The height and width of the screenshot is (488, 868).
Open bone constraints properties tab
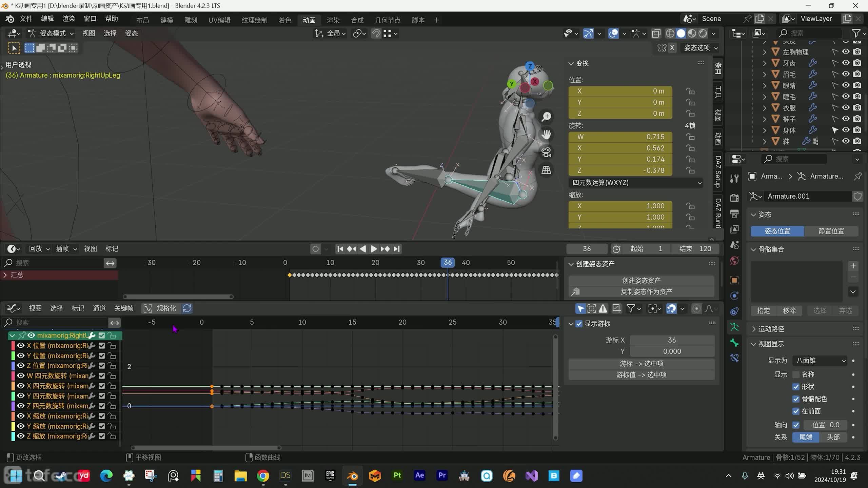[x=734, y=358]
